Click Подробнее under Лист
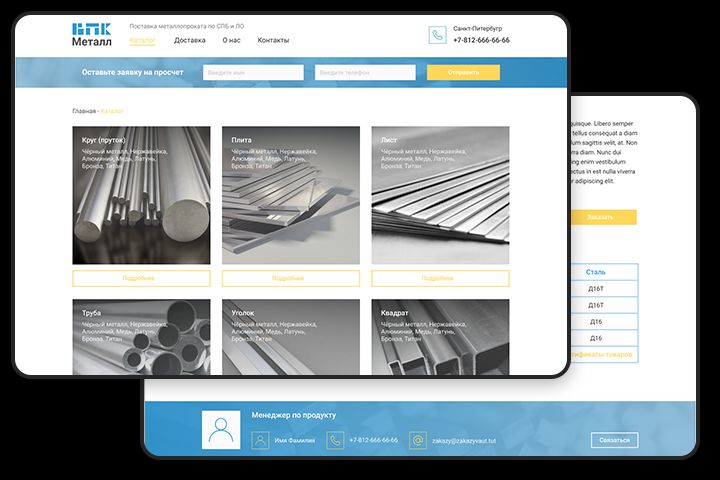Image resolution: width=720 pixels, height=480 pixels. (x=440, y=278)
